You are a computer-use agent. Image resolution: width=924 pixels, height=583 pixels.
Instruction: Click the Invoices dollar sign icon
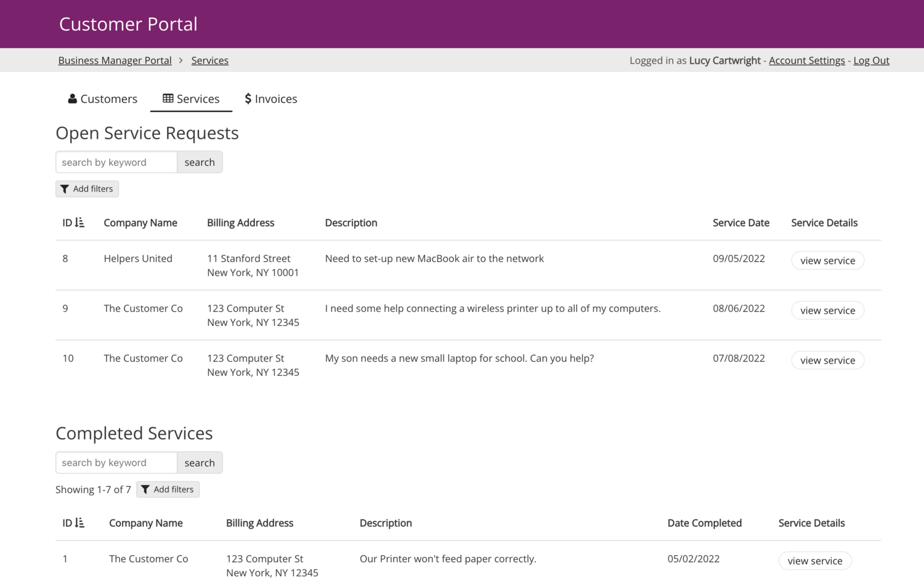tap(249, 98)
